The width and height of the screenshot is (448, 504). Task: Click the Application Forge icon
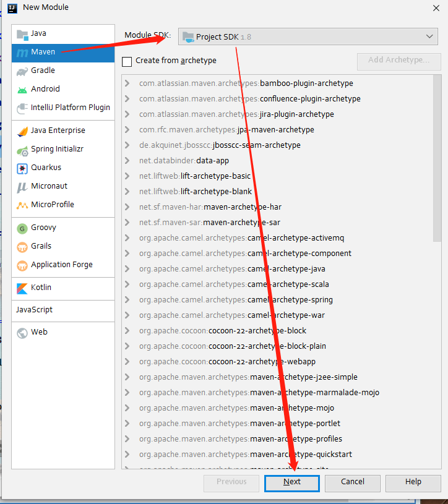pos(22,265)
